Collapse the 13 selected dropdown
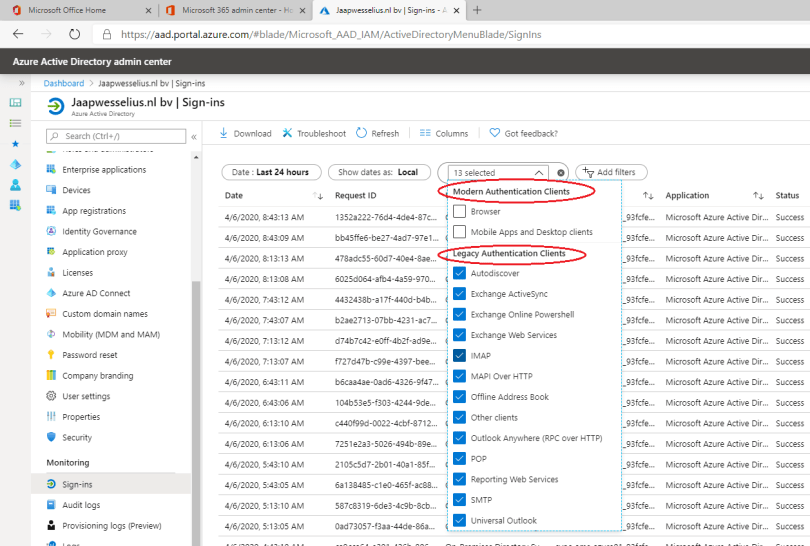 (539, 172)
